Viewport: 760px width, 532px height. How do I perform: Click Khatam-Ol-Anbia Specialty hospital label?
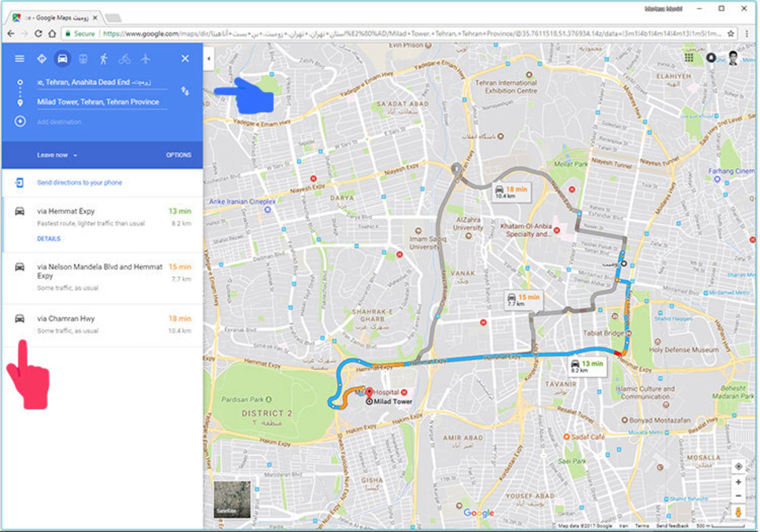coord(526,230)
